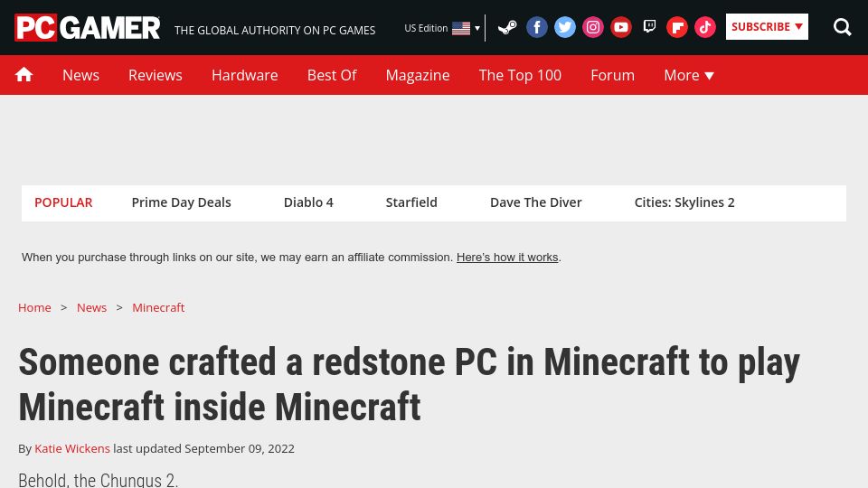Click 'last updated September 09, 2022' text
Screen dimensions: 868x488
click(x=203, y=449)
